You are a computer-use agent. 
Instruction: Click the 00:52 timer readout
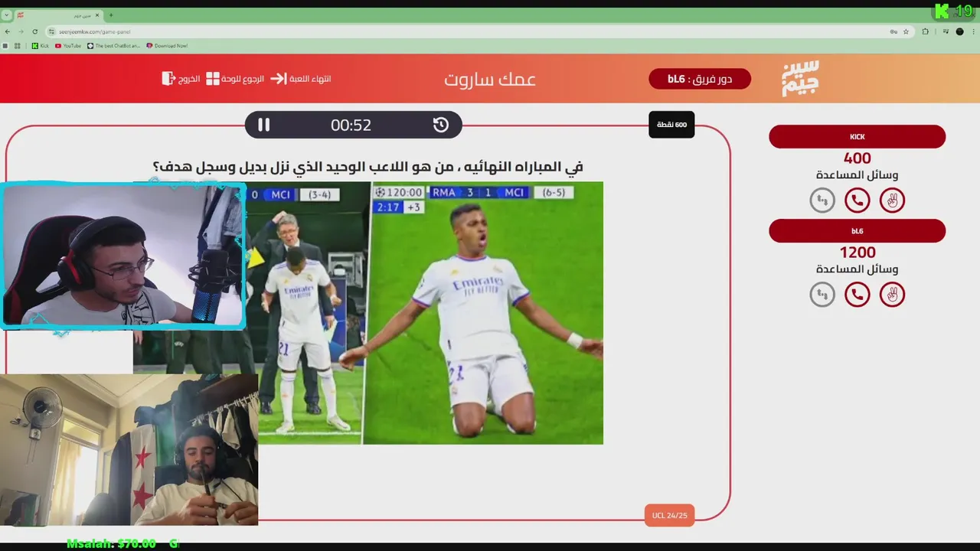[351, 126]
